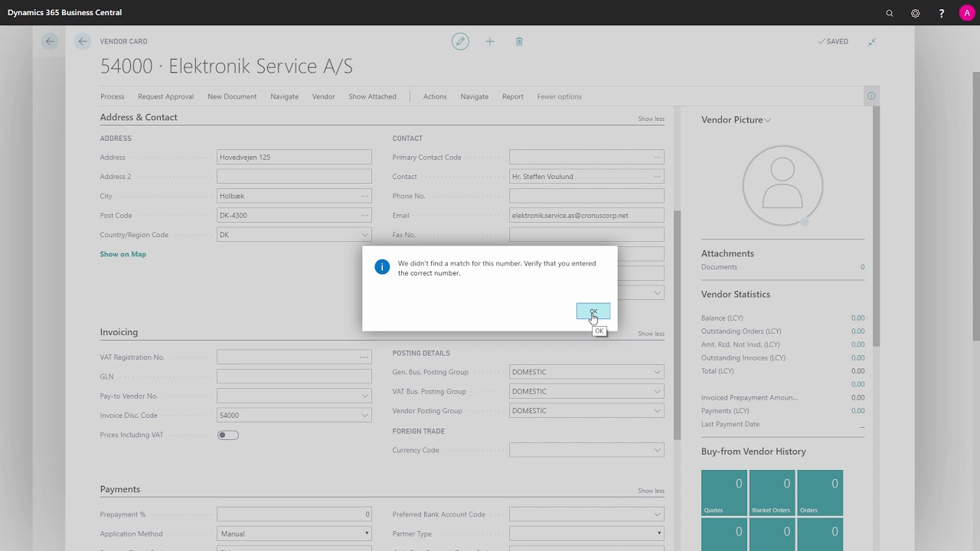Expand VAT Bus. Posting Group dropdown

pos(657,391)
